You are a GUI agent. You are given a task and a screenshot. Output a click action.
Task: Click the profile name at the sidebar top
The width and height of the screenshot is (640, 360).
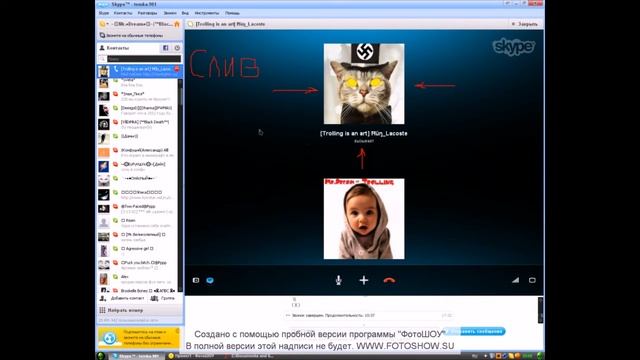[141, 24]
